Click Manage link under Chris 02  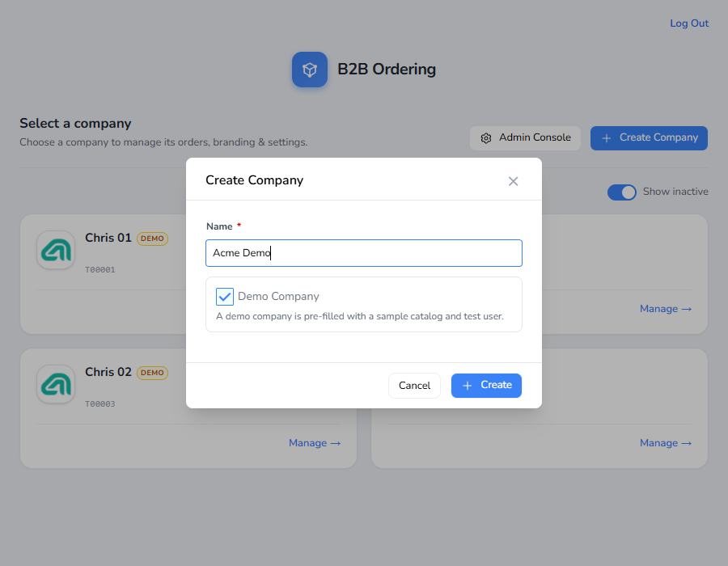pyautogui.click(x=315, y=443)
